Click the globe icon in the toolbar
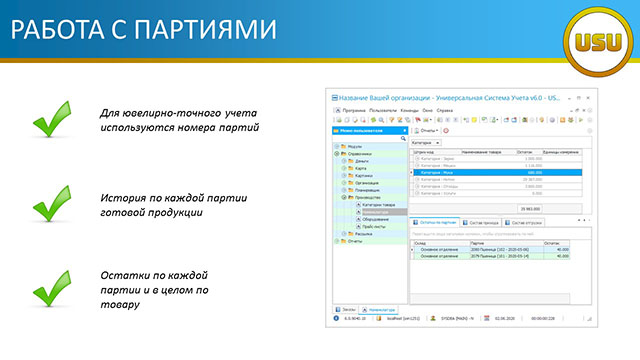 pos(552,120)
